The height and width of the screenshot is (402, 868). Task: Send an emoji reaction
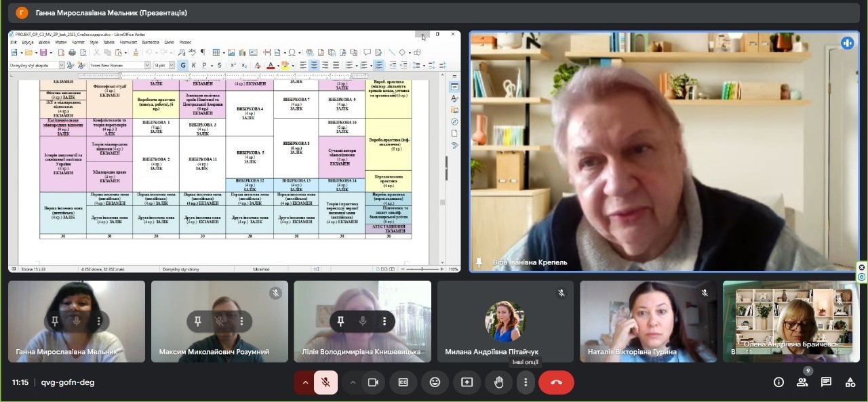point(435,382)
